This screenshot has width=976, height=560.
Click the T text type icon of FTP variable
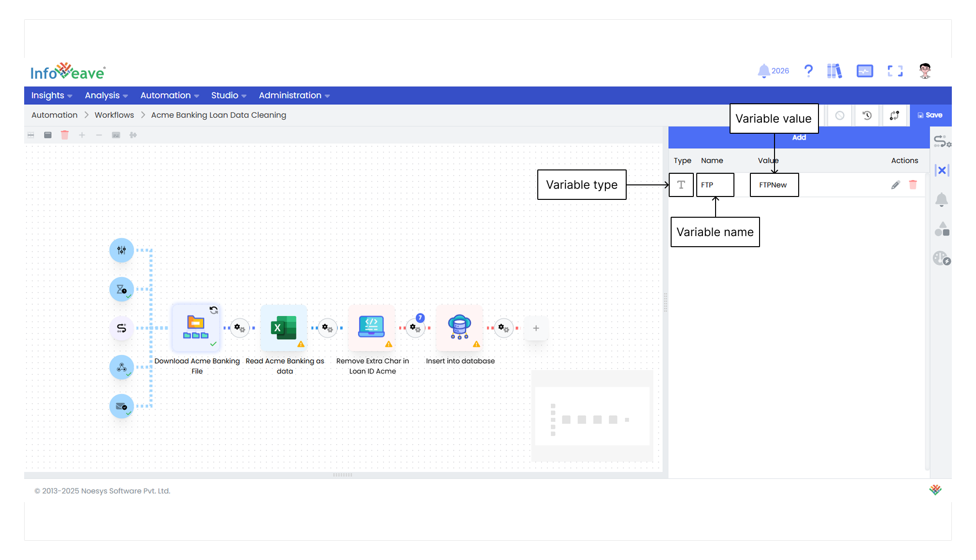681,185
